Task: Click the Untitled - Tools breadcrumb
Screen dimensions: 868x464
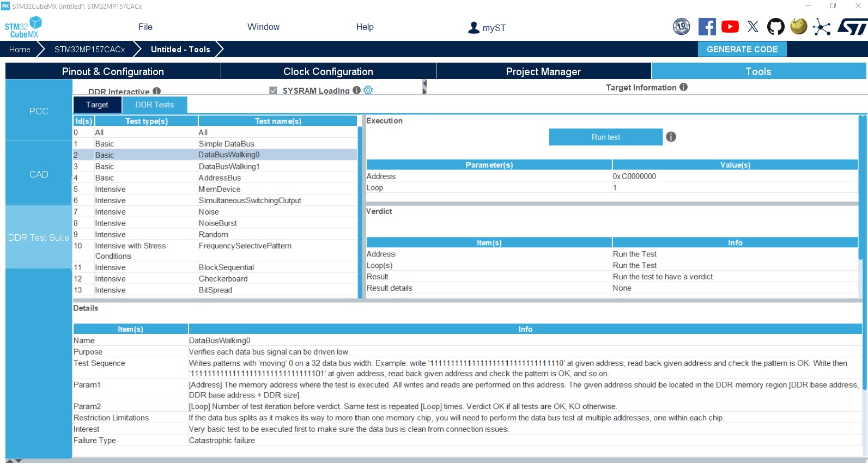Action: (180, 50)
